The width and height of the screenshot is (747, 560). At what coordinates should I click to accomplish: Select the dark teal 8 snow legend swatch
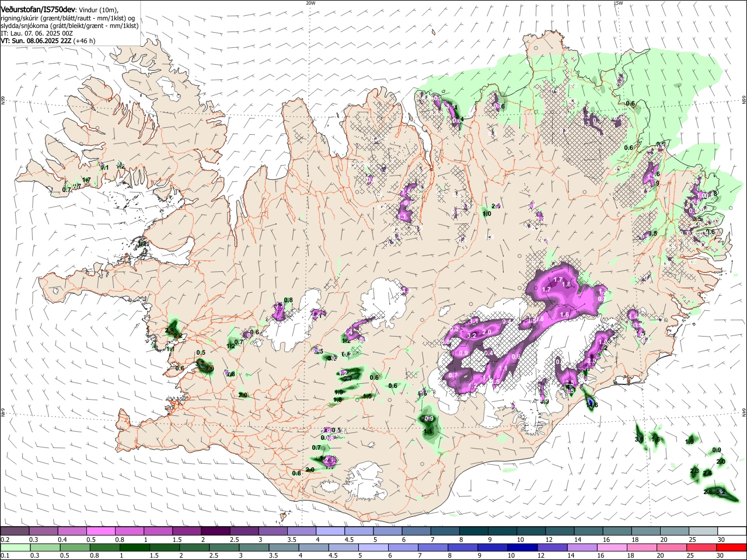coord(473,531)
